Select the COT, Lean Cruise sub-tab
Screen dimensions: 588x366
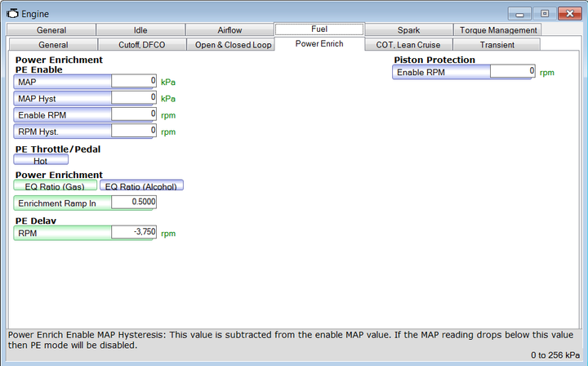pyautogui.click(x=409, y=45)
